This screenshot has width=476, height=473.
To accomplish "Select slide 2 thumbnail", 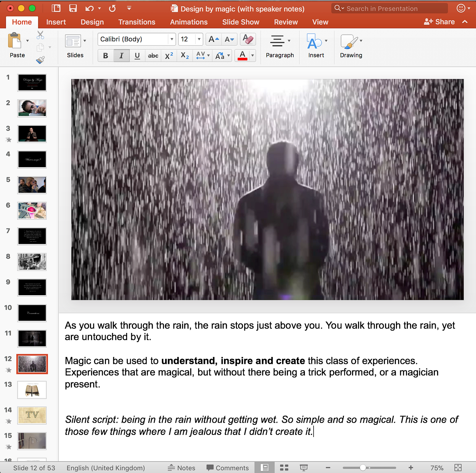I will tap(32, 108).
